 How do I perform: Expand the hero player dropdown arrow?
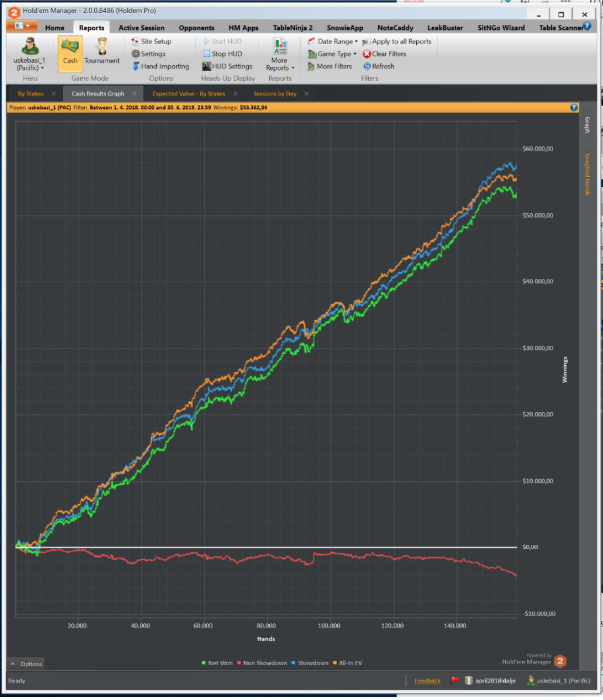42,68
